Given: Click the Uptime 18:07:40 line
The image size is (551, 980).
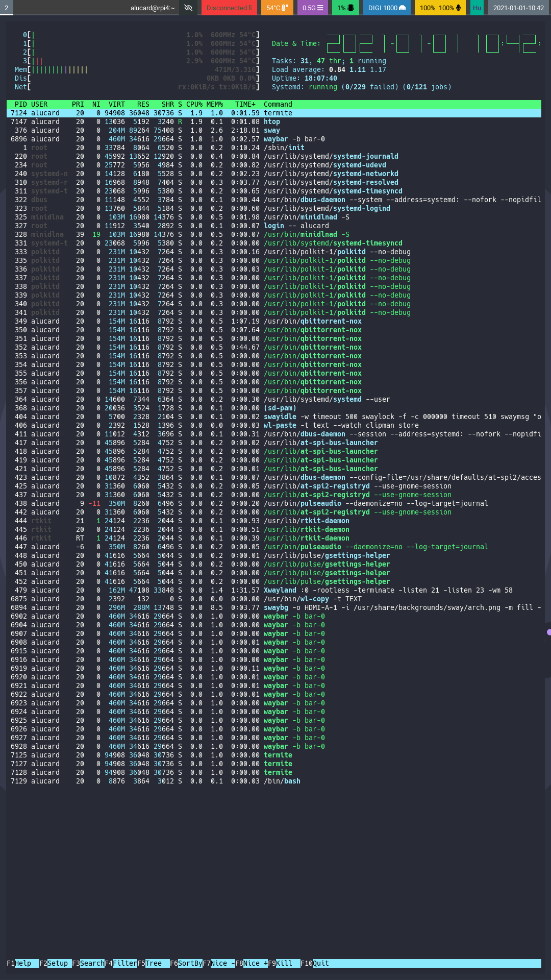Looking at the screenshot, I should click(305, 78).
